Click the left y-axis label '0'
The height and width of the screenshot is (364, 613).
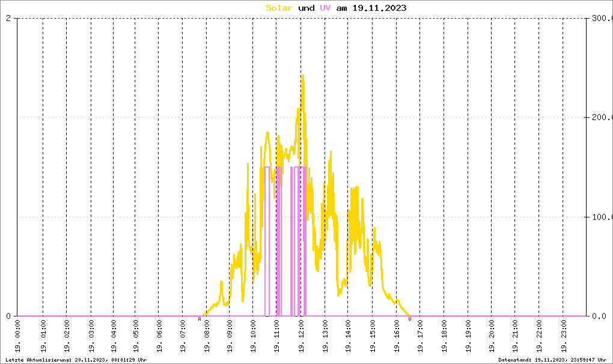8,316
